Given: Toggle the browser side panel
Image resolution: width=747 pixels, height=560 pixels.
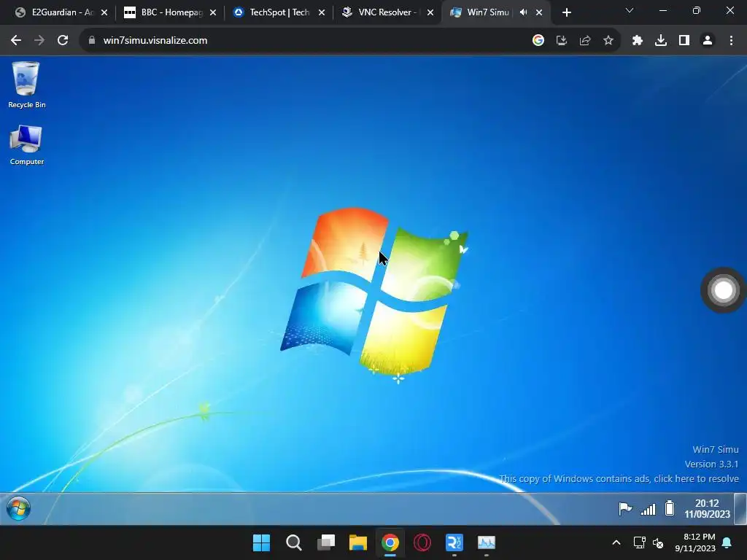Looking at the screenshot, I should [x=684, y=41].
